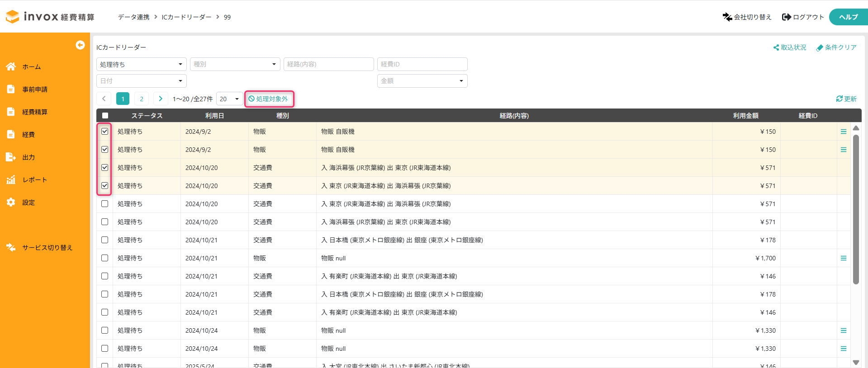
Task: Click the レポート chart icon
Action: pyautogui.click(x=11, y=179)
